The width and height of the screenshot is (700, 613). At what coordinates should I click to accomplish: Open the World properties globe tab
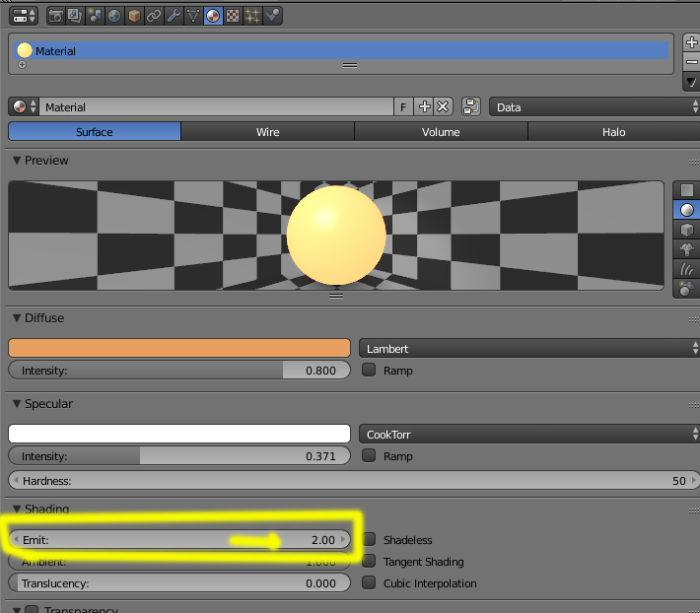point(114,16)
